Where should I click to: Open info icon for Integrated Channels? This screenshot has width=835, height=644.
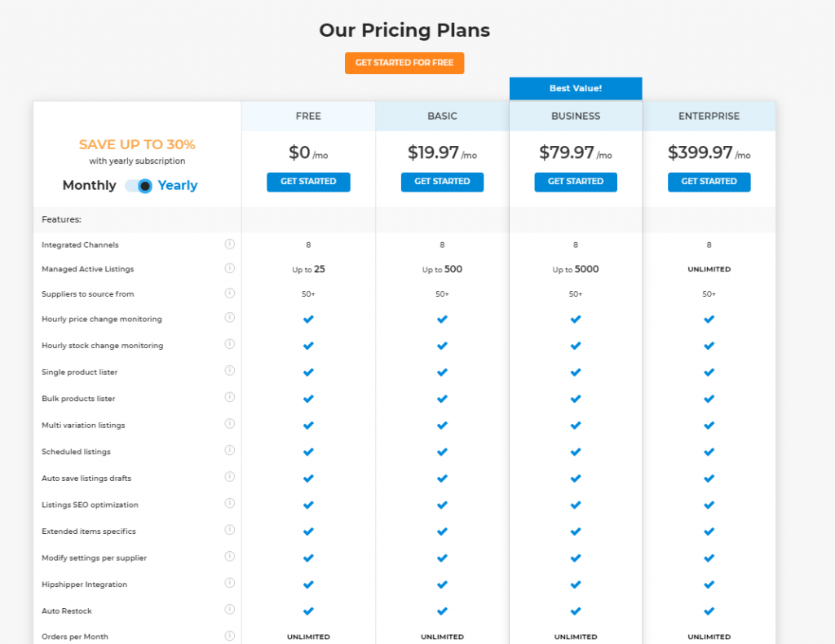[229, 244]
